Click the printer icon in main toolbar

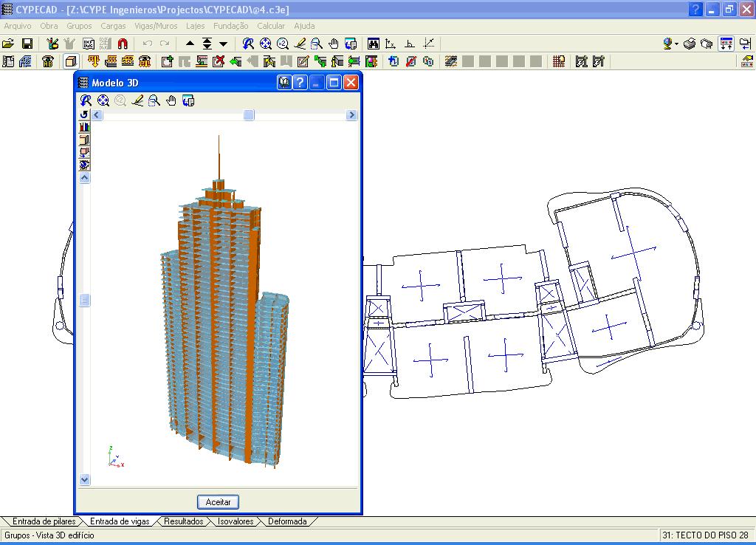(690, 44)
